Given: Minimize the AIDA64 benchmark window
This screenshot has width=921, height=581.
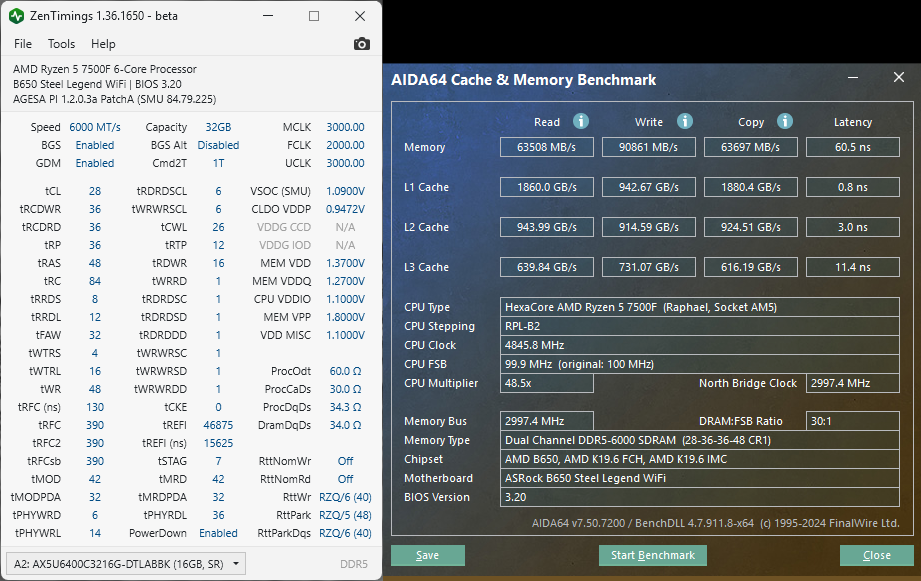Looking at the screenshot, I should pyautogui.click(x=853, y=78).
